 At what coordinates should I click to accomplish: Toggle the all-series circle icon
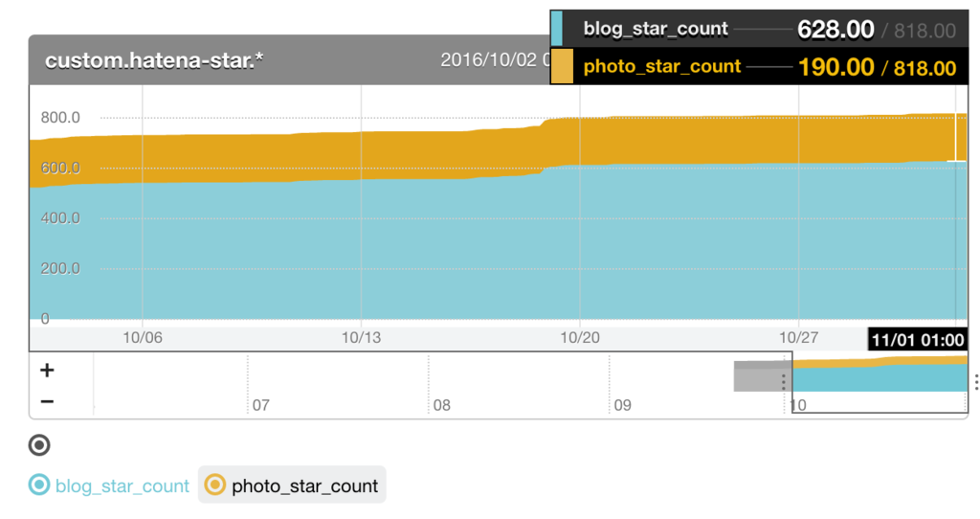point(38,445)
